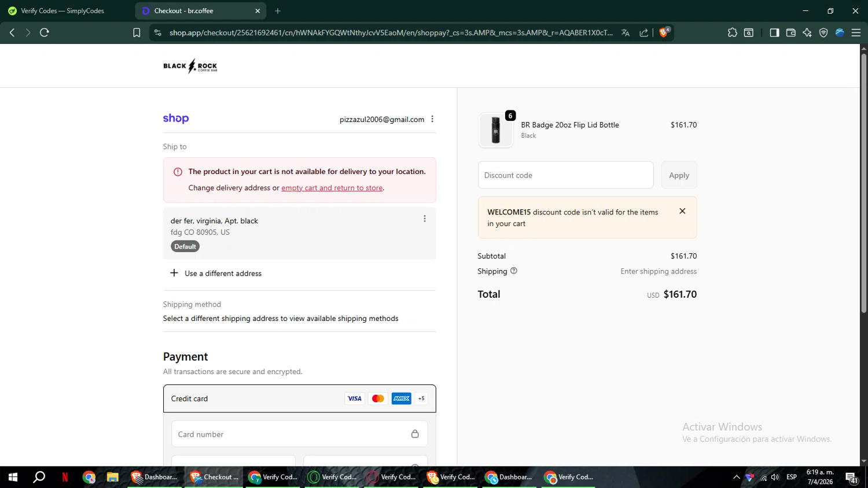
Task: Open Brave Wallet icon
Action: point(791,33)
